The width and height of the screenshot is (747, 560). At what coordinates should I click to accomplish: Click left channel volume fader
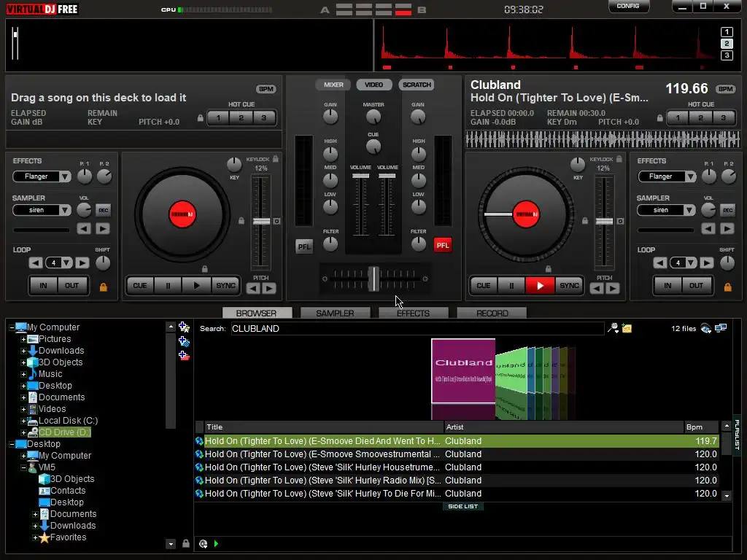pos(360,176)
